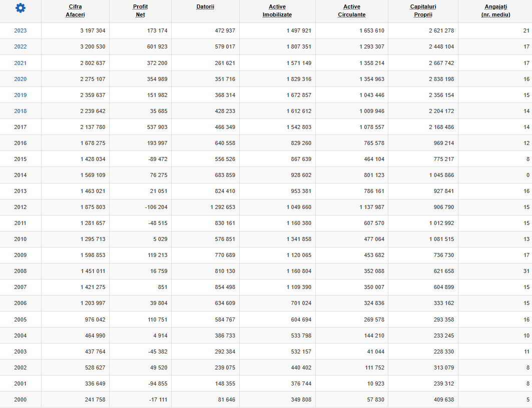
Task: Select the 2004 year cell
Action: 21,335
